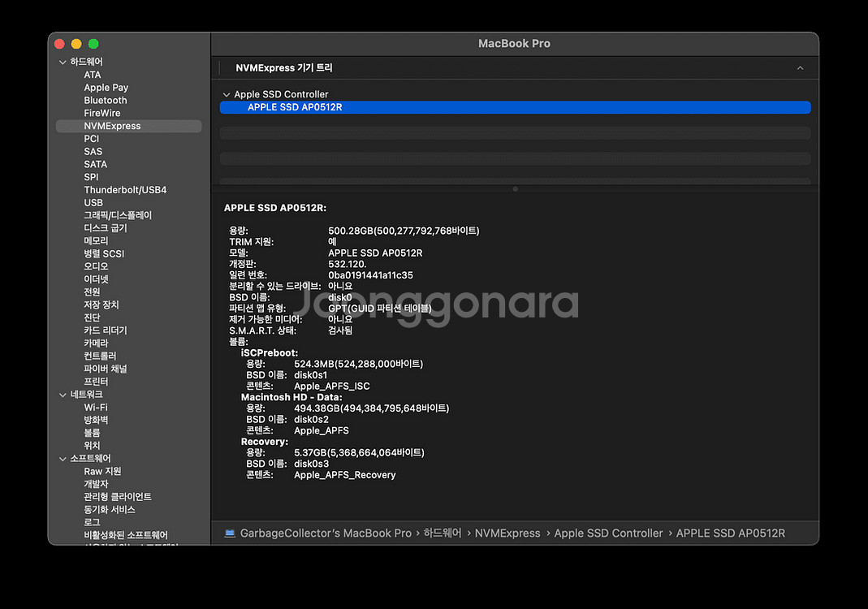
Task: Minimize the window with the yellow button
Action: click(76, 44)
